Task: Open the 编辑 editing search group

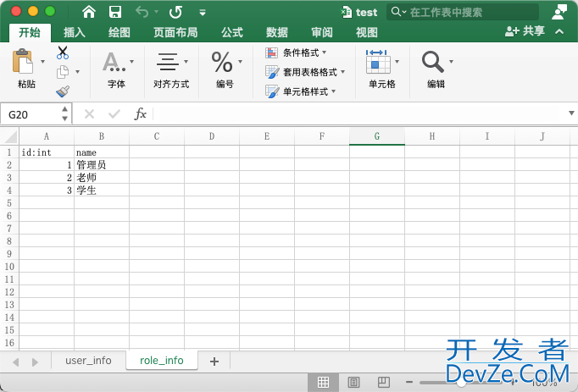Action: click(436, 70)
